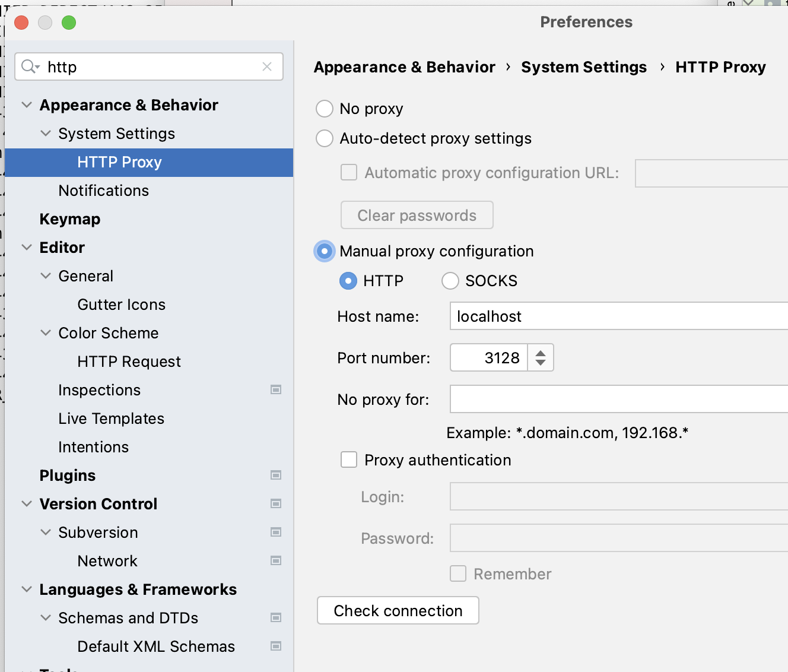
Task: Enable Proxy authentication
Action: click(x=349, y=459)
